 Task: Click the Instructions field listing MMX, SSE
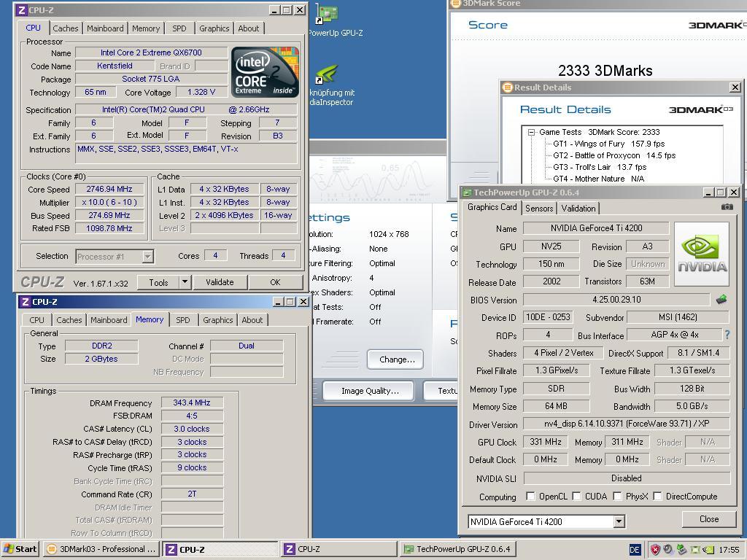click(x=186, y=153)
